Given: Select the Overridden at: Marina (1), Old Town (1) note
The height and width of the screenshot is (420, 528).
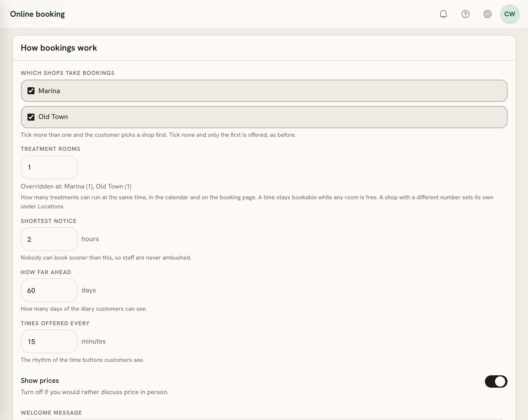Looking at the screenshot, I should tap(76, 186).
